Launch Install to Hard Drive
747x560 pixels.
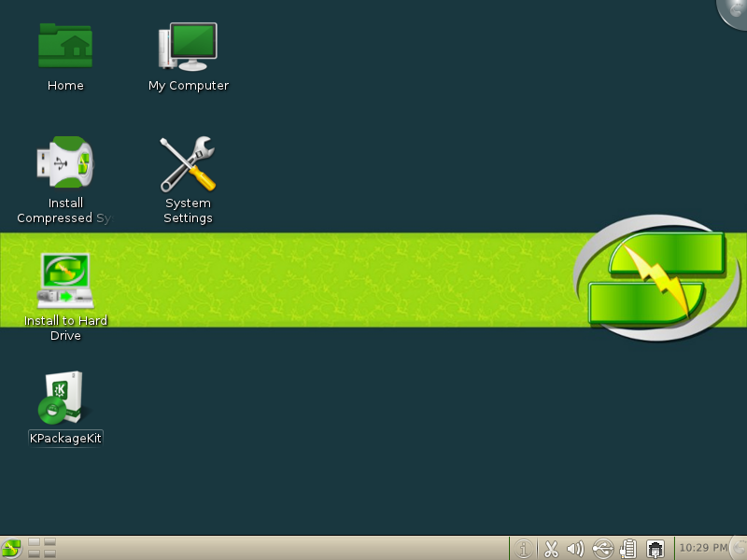[65, 281]
